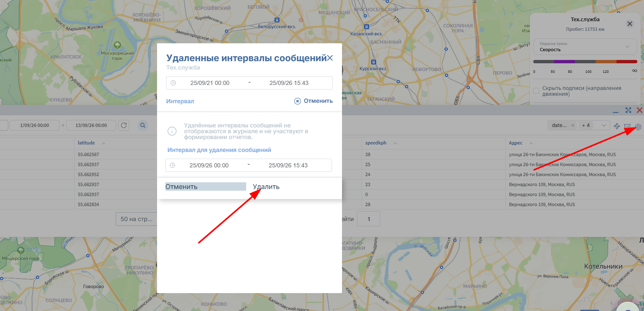Expand the messages panel to fullscreen
This screenshot has height=311, width=644.
628,110
